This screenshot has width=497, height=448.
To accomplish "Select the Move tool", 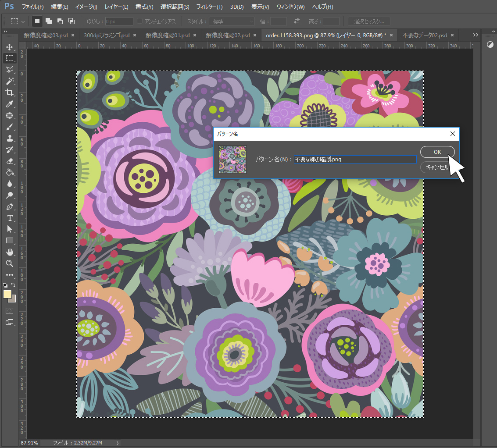I will point(10,47).
